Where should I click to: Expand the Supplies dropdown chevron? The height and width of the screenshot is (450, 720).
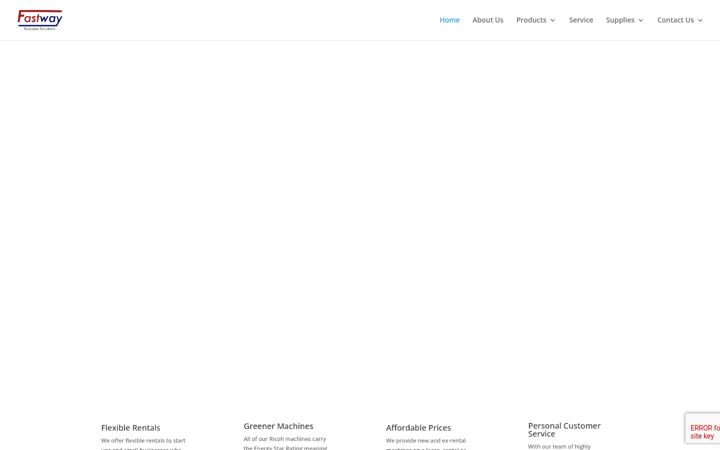641,21
